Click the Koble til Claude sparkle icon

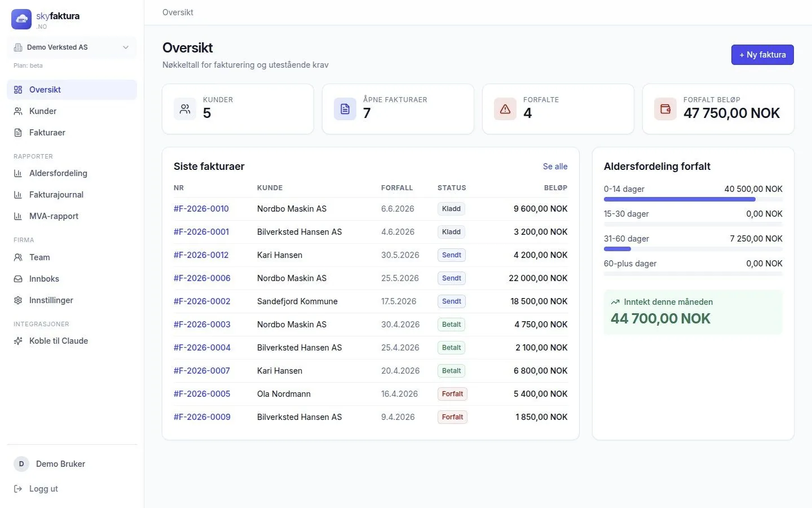pos(18,341)
